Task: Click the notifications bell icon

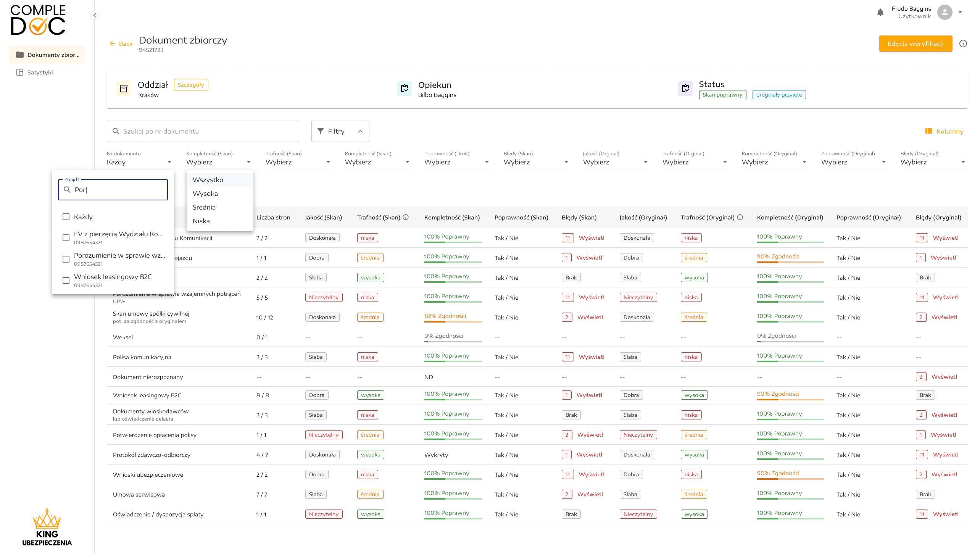Action: point(880,12)
